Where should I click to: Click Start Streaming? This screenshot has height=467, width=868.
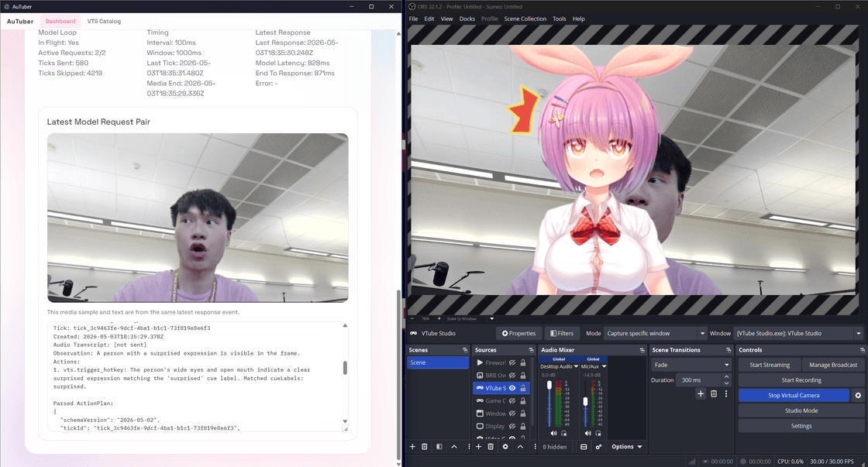pos(770,366)
